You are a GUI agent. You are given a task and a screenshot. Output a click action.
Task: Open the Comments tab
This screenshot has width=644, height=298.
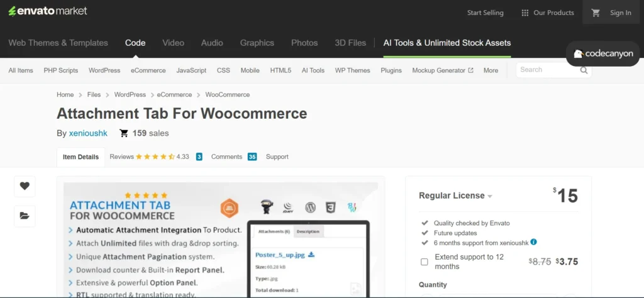click(226, 157)
